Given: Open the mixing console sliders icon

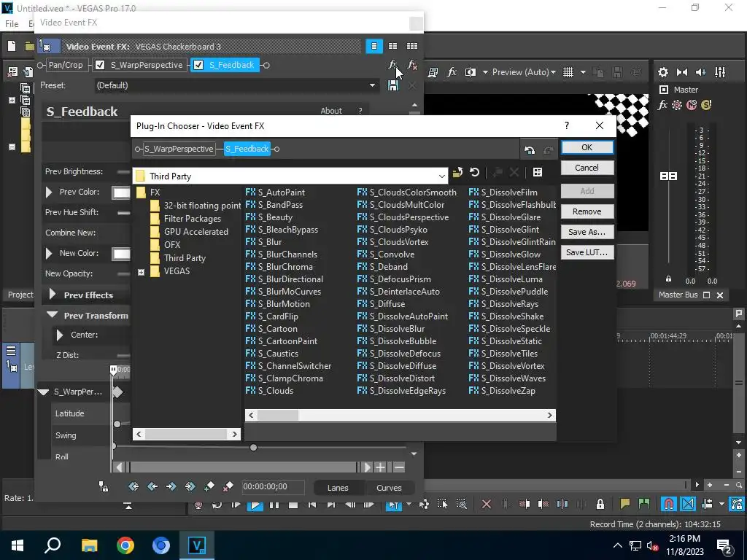Looking at the screenshot, I should [720, 72].
